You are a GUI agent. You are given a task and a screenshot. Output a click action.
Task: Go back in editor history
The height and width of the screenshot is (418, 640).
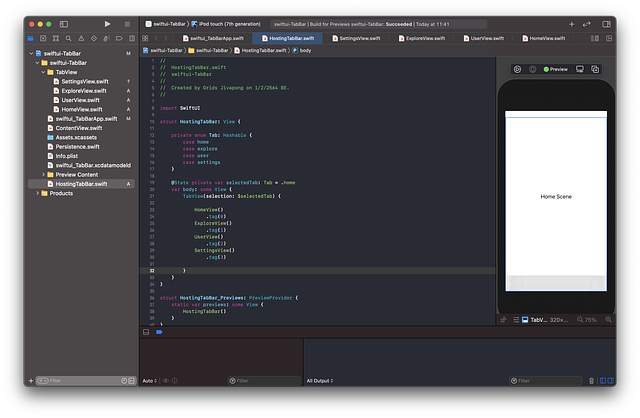156,38
